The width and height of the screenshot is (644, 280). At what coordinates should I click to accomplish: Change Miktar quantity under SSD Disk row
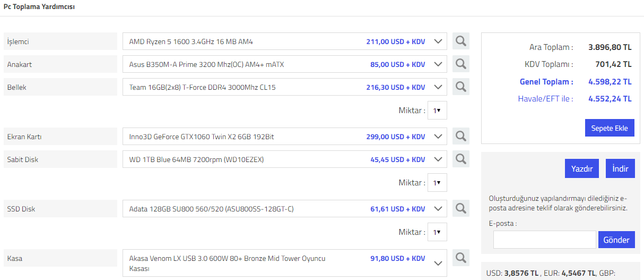tap(437, 232)
